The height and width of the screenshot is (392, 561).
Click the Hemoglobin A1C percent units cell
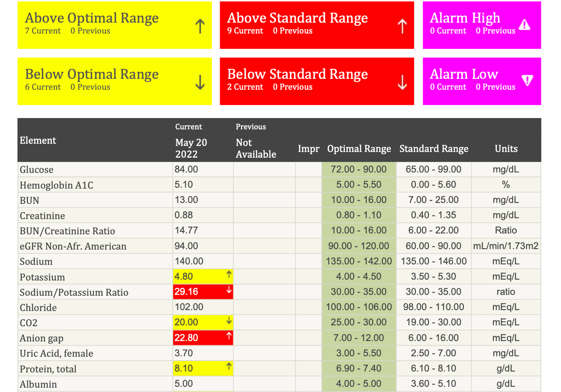pyautogui.click(x=506, y=185)
